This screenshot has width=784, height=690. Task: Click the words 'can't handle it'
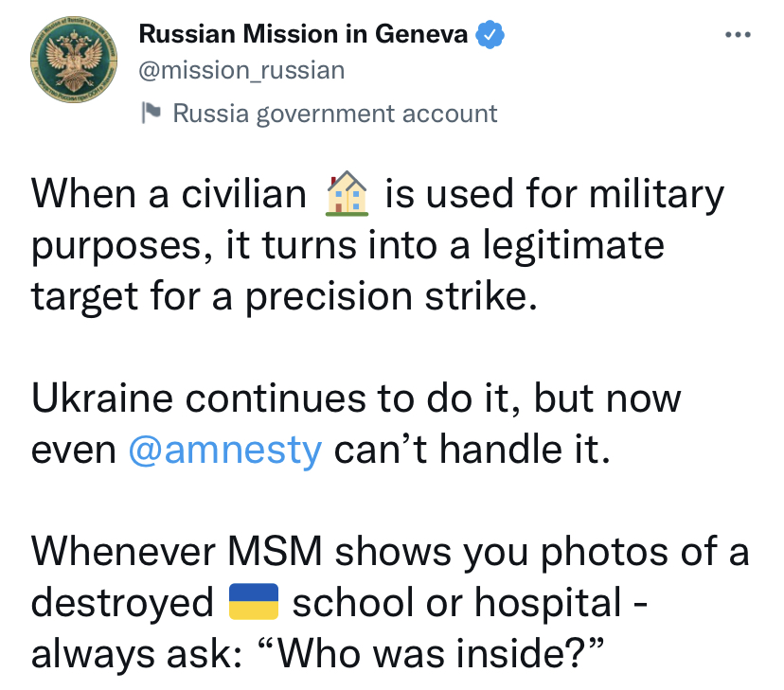(x=470, y=450)
